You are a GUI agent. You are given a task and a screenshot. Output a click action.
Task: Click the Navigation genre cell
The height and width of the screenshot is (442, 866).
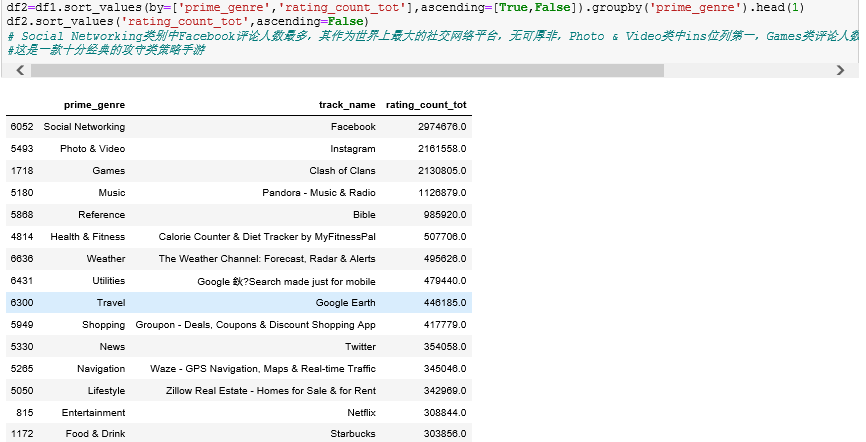(101, 369)
